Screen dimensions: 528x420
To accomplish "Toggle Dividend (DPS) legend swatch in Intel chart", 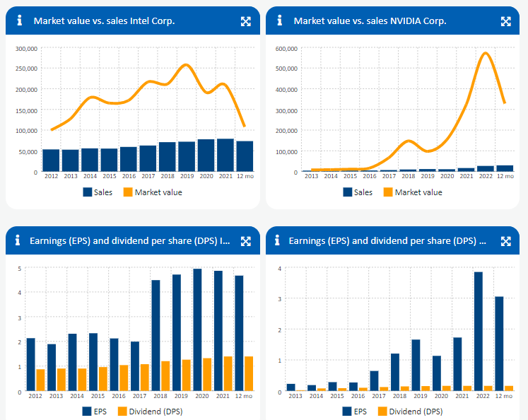I will pos(122,412).
